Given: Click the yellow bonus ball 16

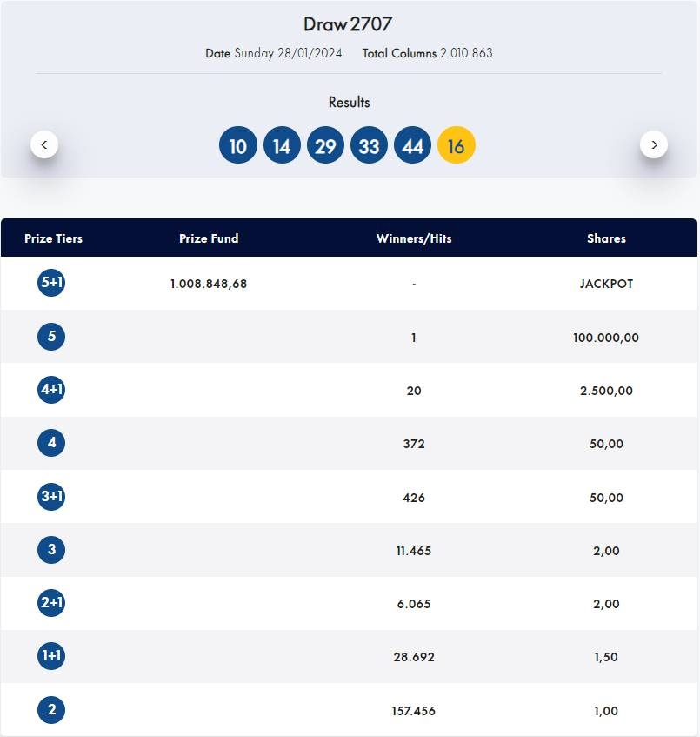Looking at the screenshot, I should (457, 145).
